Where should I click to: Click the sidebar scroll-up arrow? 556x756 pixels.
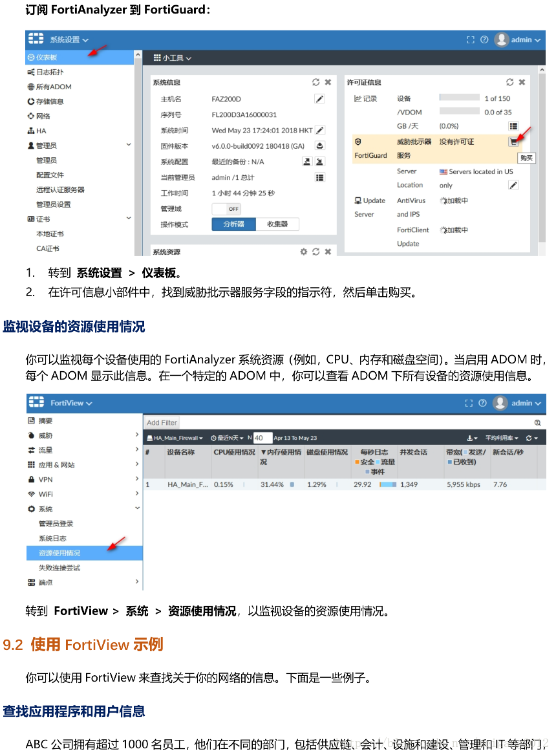click(138, 55)
